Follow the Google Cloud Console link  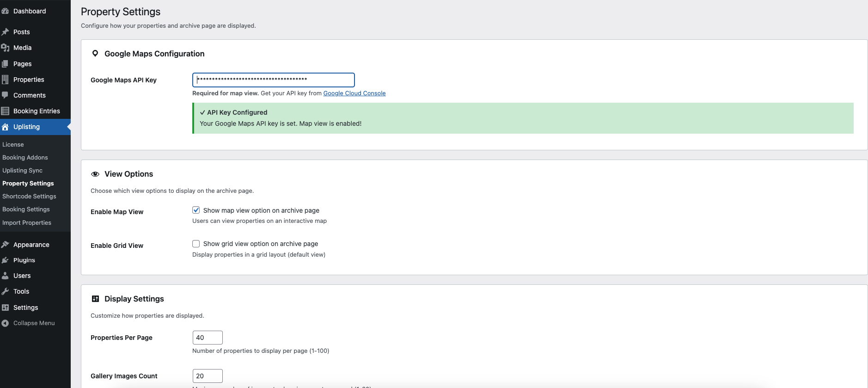tap(354, 93)
